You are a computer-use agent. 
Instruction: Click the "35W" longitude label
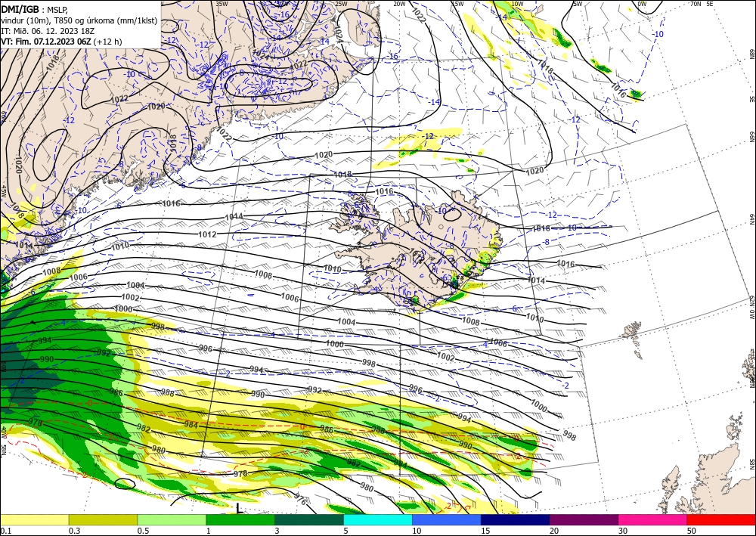point(222,4)
